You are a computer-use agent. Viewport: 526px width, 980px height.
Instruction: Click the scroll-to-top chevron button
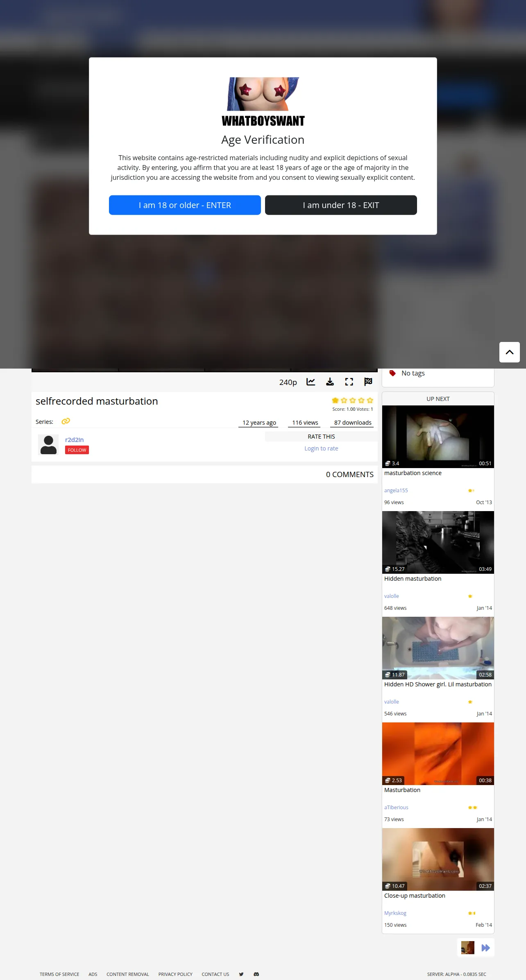tap(510, 352)
